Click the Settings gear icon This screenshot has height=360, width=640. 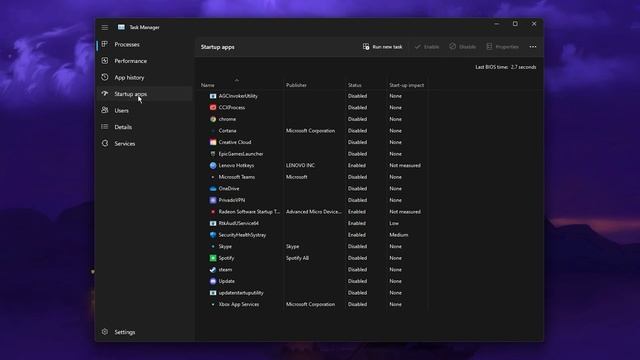(x=105, y=332)
